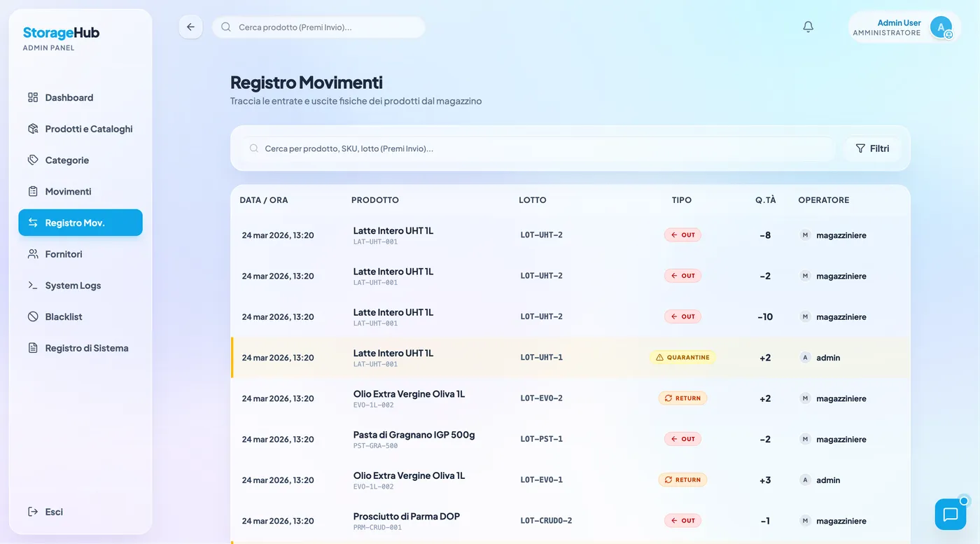Image resolution: width=980 pixels, height=544 pixels.
Task: Go to Prodotti e Cataloghi
Action: pyautogui.click(x=80, y=129)
